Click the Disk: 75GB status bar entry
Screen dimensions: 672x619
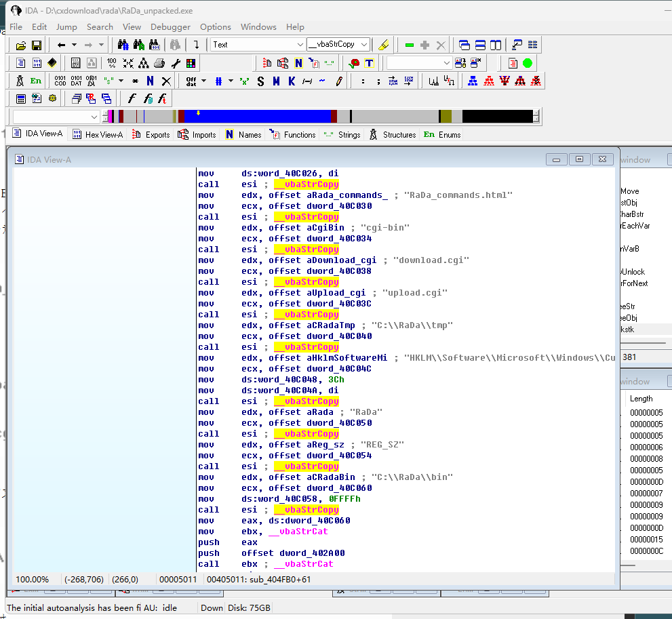249,608
